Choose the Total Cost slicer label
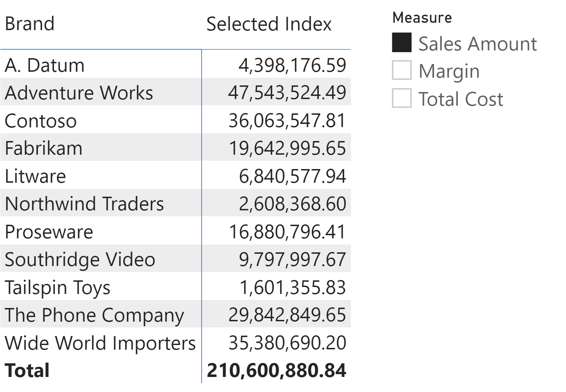Screen dimensions: 566x392 [461, 99]
